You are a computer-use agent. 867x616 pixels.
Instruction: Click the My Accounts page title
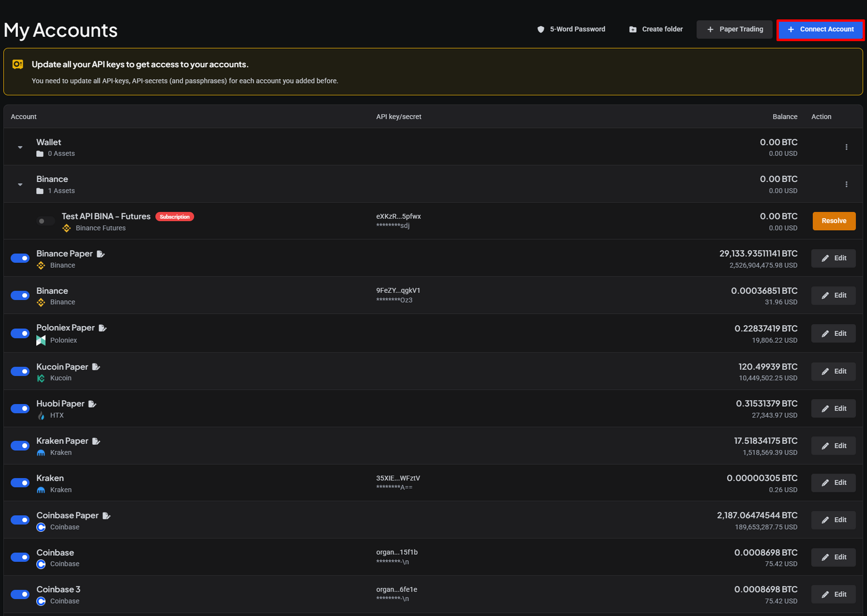tap(61, 30)
